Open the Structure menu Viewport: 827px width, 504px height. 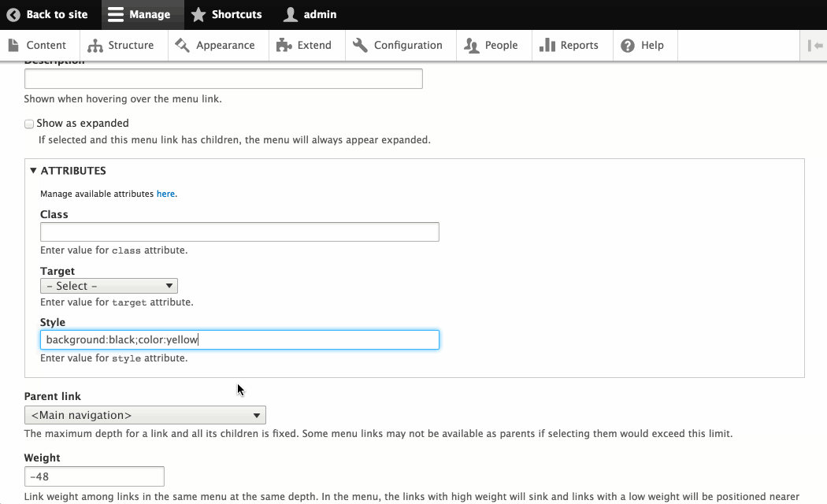click(124, 46)
